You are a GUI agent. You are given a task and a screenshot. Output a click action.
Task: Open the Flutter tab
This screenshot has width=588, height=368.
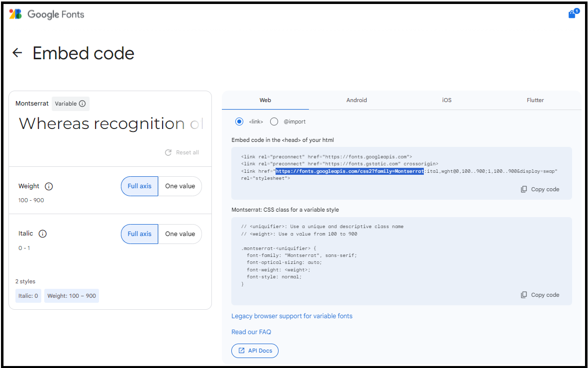[535, 100]
